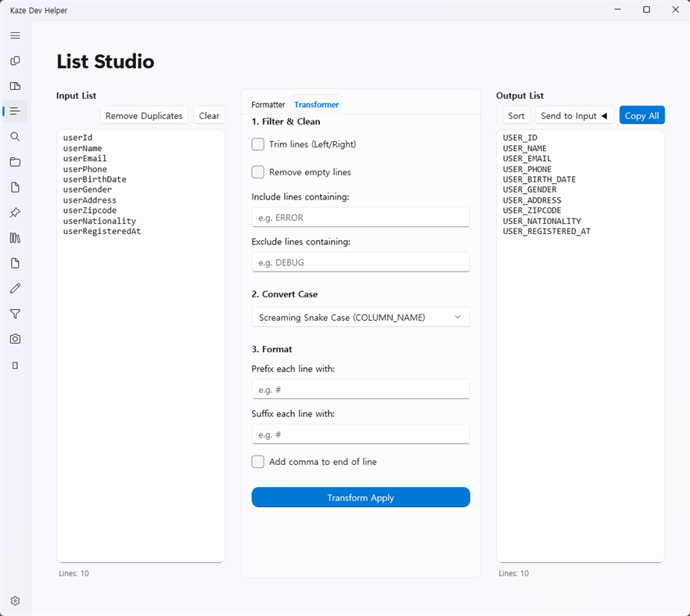Enable Remove empty lines checkbox
This screenshot has width=690, height=616.
click(x=258, y=171)
